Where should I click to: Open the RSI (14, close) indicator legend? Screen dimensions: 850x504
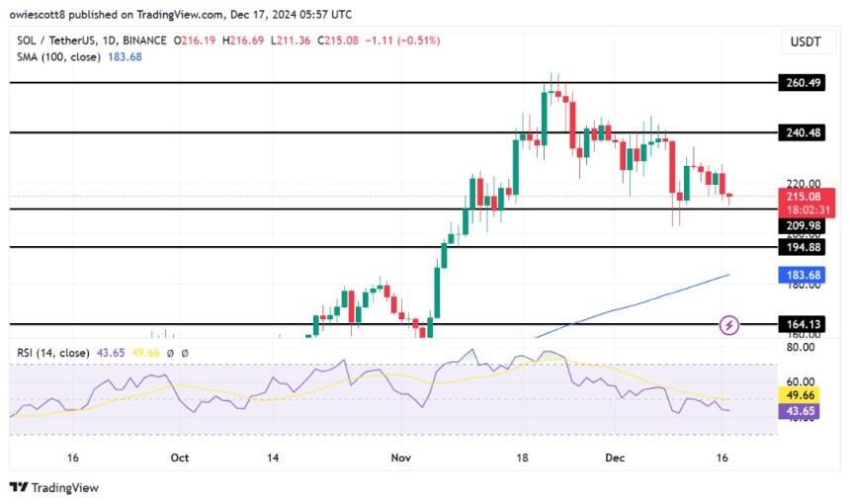(53, 353)
